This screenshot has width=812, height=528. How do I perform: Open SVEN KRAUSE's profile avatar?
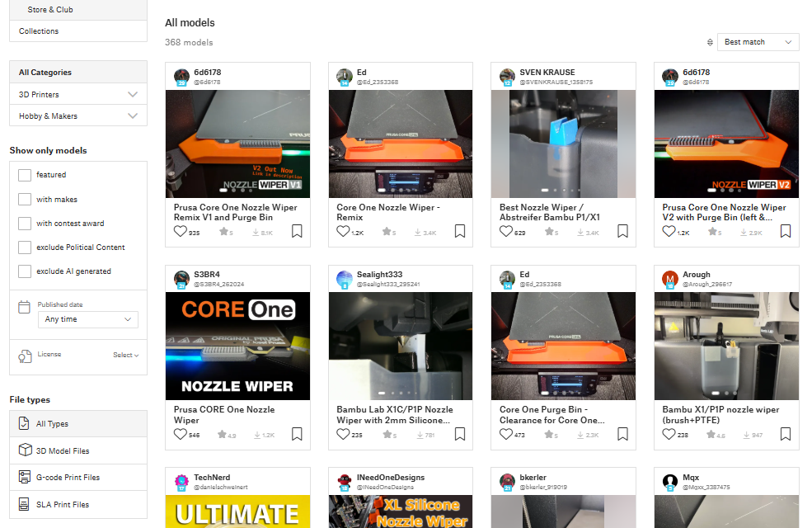(x=508, y=77)
